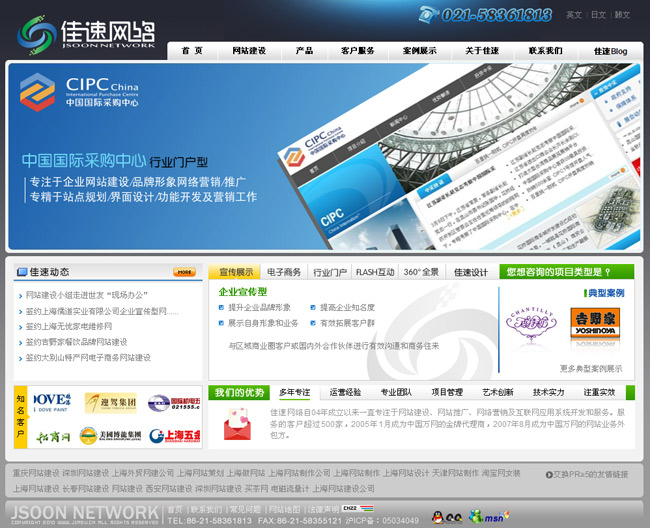Click the 国际邮电 client logo
The height and width of the screenshot is (528, 650).
click(174, 403)
